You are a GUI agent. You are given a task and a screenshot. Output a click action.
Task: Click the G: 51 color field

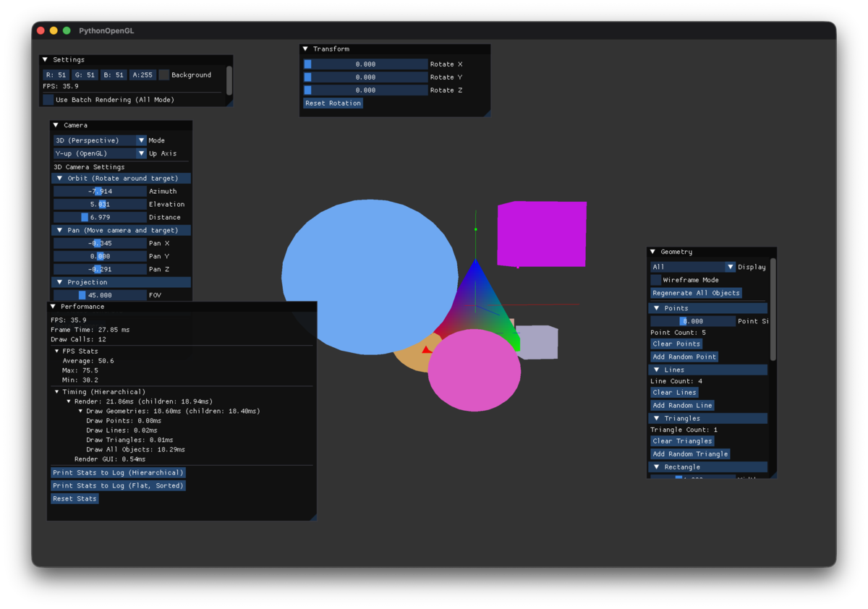point(85,75)
